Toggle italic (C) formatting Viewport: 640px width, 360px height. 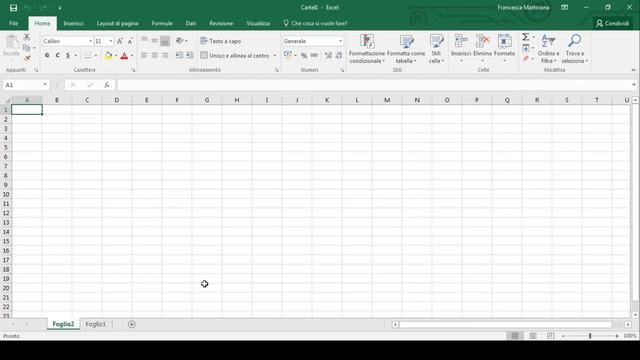(x=58, y=56)
